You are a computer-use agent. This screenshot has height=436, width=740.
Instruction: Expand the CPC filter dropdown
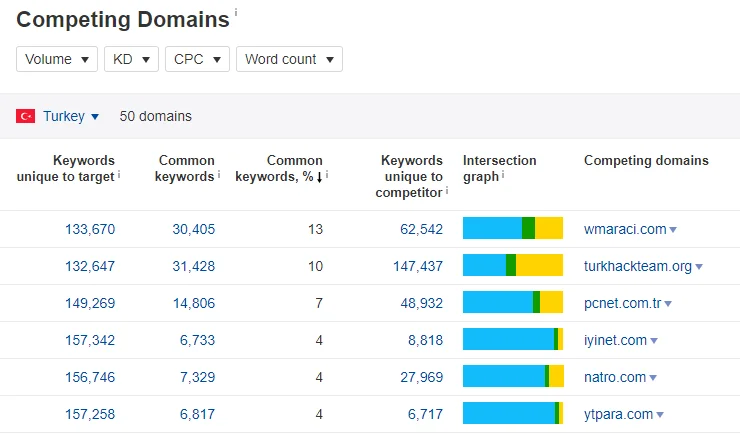click(x=197, y=59)
